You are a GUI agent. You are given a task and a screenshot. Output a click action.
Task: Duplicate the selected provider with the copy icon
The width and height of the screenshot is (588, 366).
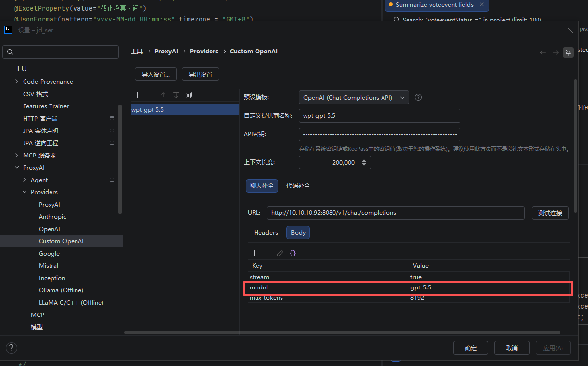(189, 95)
